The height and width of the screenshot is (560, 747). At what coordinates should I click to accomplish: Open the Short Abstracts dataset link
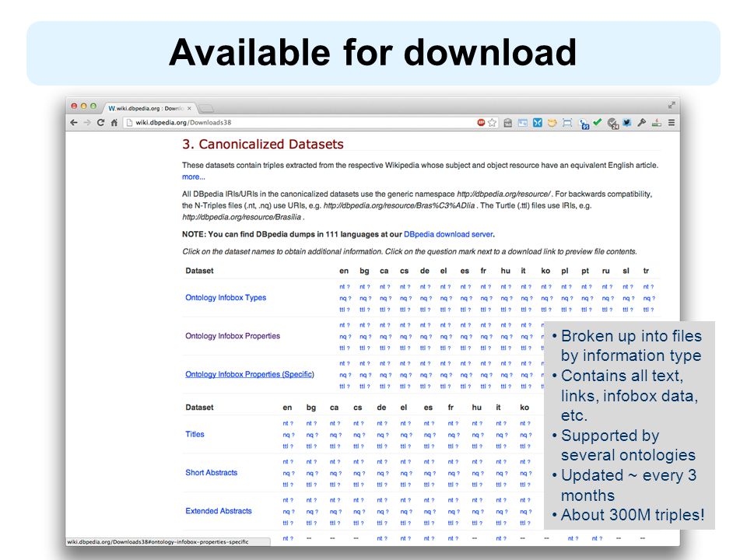pyautogui.click(x=211, y=472)
